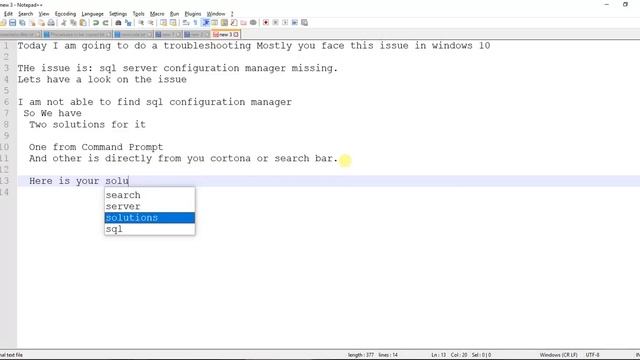This screenshot has height=360, width=640.
Task: Place cursor in "Here is your solu" line
Action: (x=329, y=181)
